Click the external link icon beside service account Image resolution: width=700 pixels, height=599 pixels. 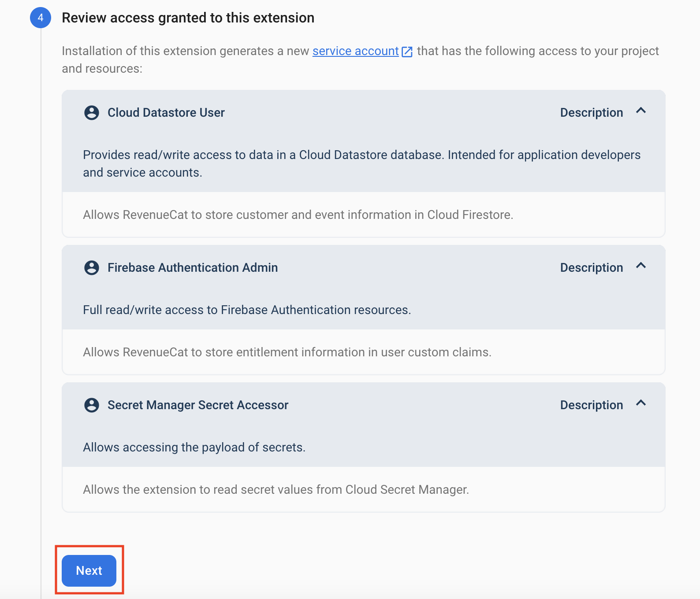click(x=407, y=52)
